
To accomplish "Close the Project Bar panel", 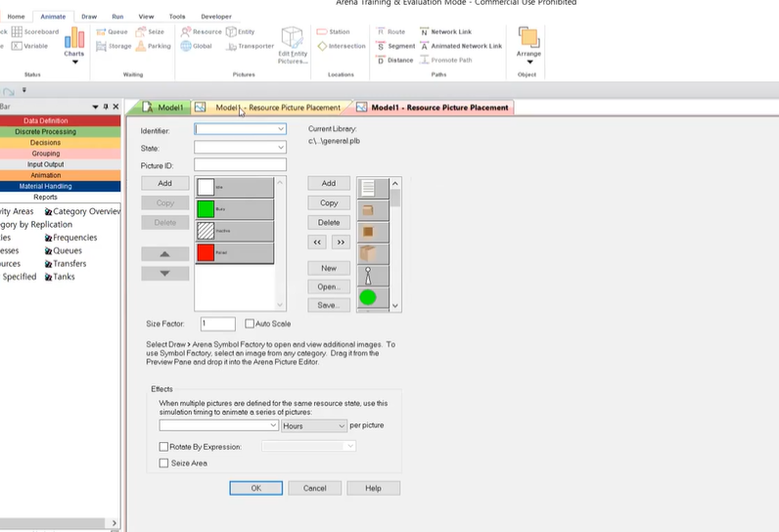I will pyautogui.click(x=115, y=107).
